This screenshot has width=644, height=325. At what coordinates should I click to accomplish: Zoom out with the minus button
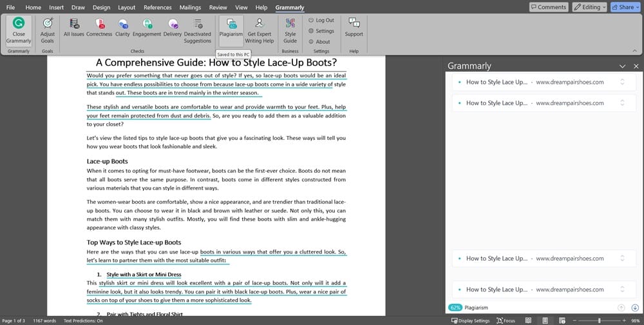[574, 320]
